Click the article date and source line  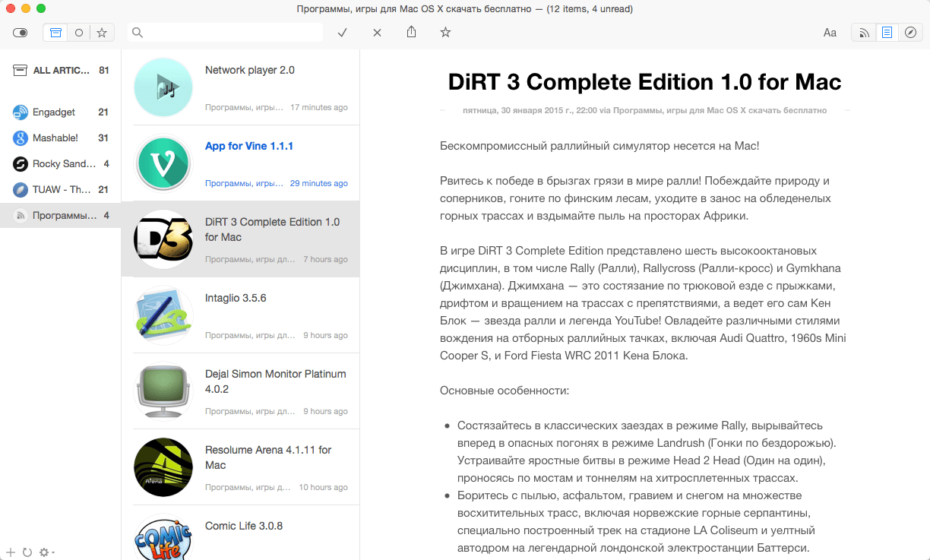[x=644, y=110]
